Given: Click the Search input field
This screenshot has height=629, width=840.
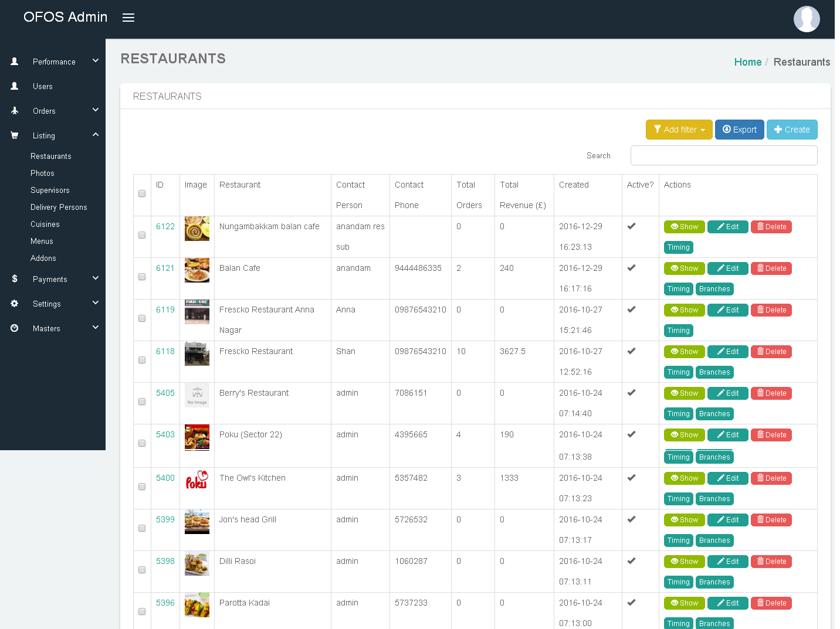Looking at the screenshot, I should [724, 155].
